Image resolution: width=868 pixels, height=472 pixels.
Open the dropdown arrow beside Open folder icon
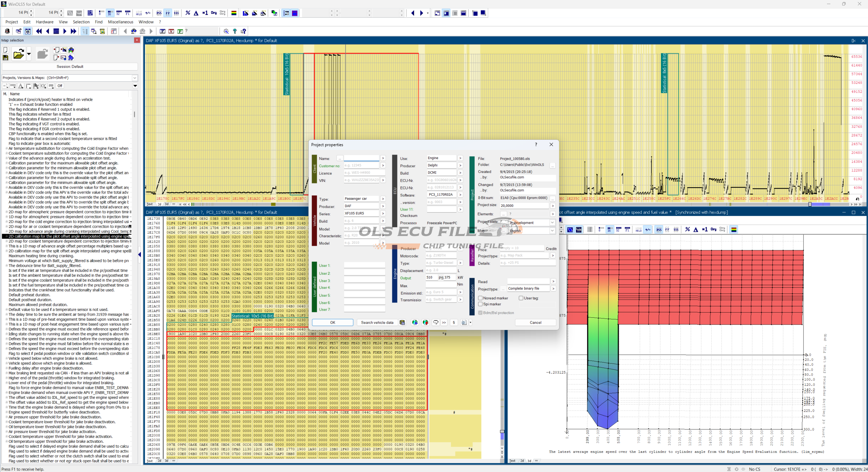click(29, 54)
